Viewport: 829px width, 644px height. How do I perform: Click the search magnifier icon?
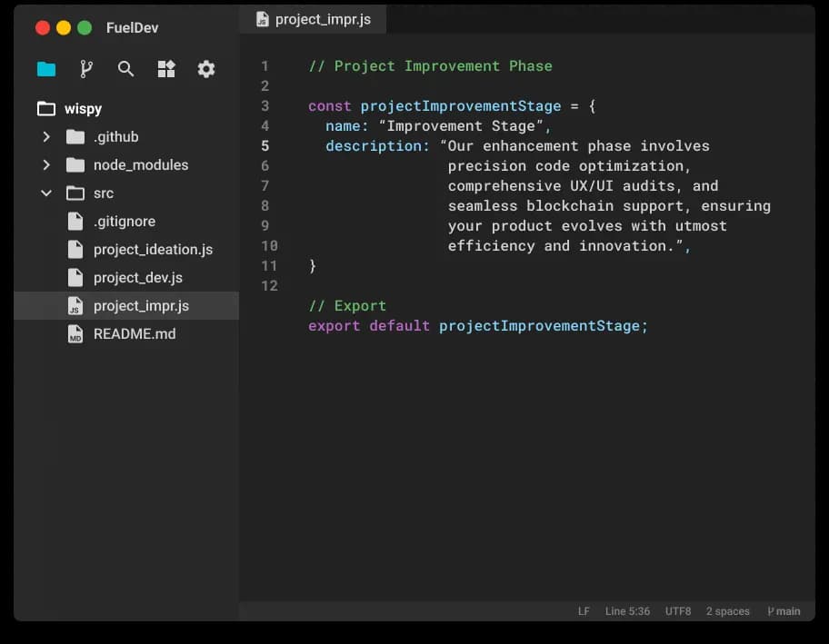126,69
